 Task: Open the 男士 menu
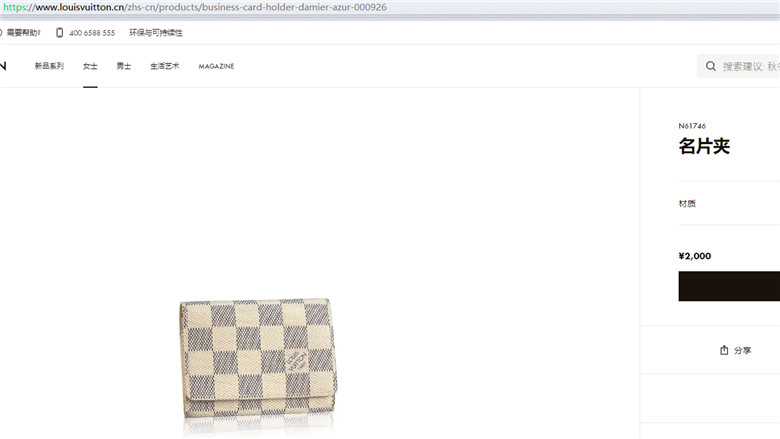[124, 66]
